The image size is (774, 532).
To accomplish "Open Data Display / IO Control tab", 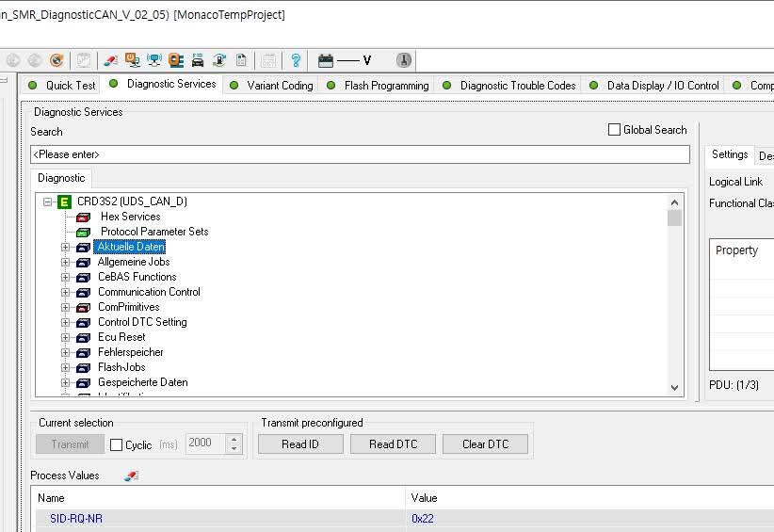I will (654, 86).
